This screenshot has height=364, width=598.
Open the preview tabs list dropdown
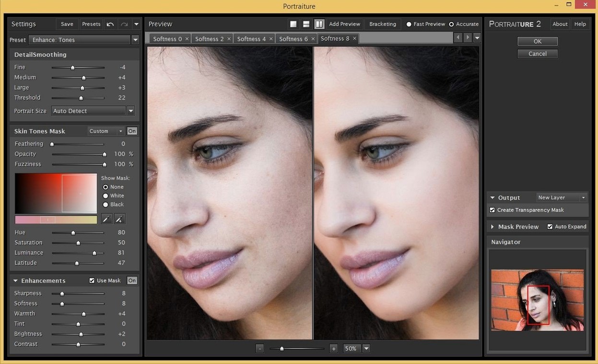477,38
